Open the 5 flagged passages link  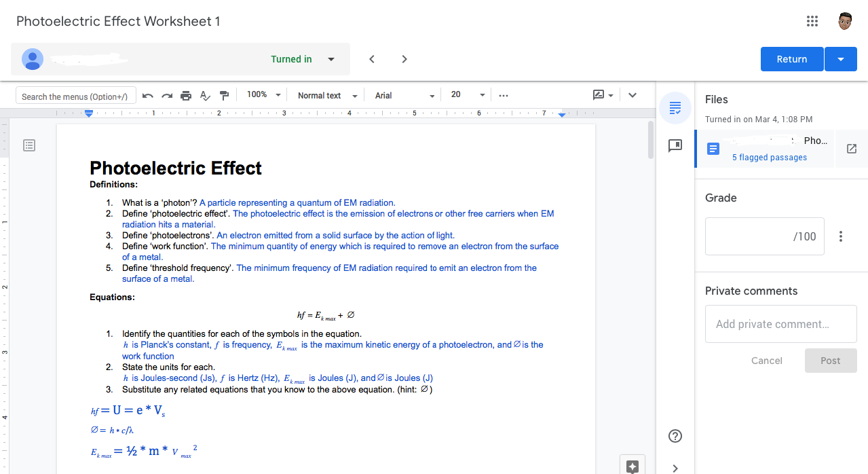(x=770, y=158)
